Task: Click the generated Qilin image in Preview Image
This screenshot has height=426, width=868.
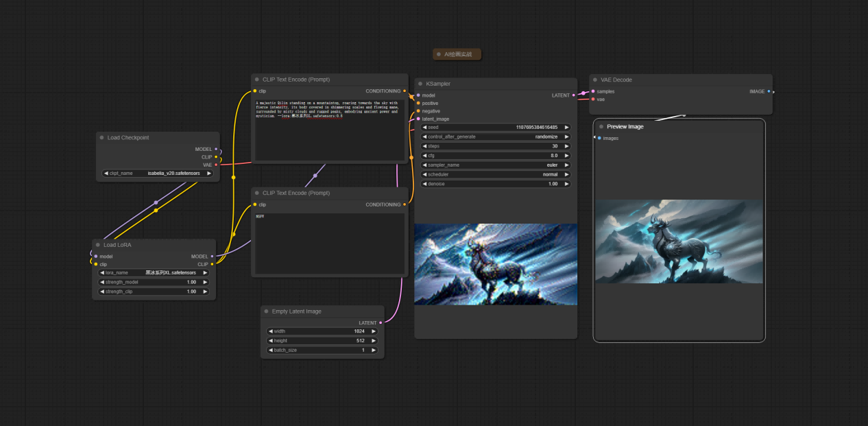Action: point(679,241)
